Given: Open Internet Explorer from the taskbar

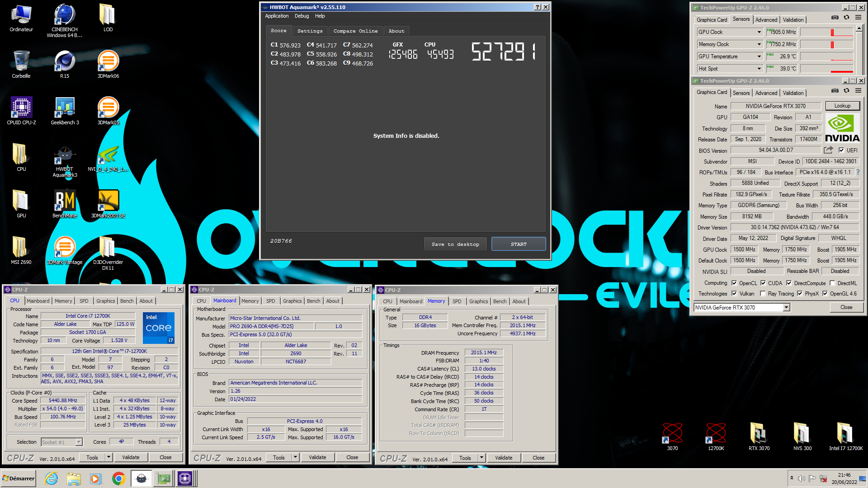Looking at the screenshot, I should pyautogui.click(x=52, y=479).
